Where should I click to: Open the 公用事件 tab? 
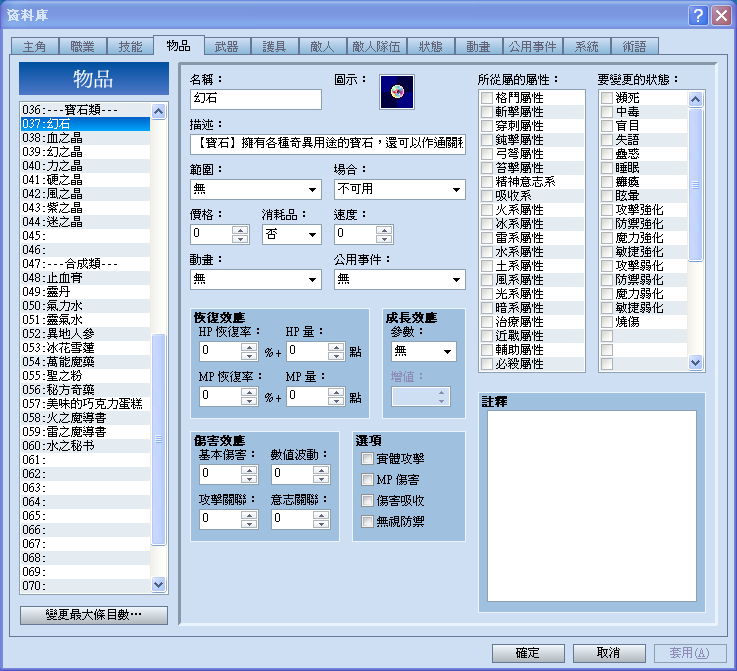click(x=533, y=47)
